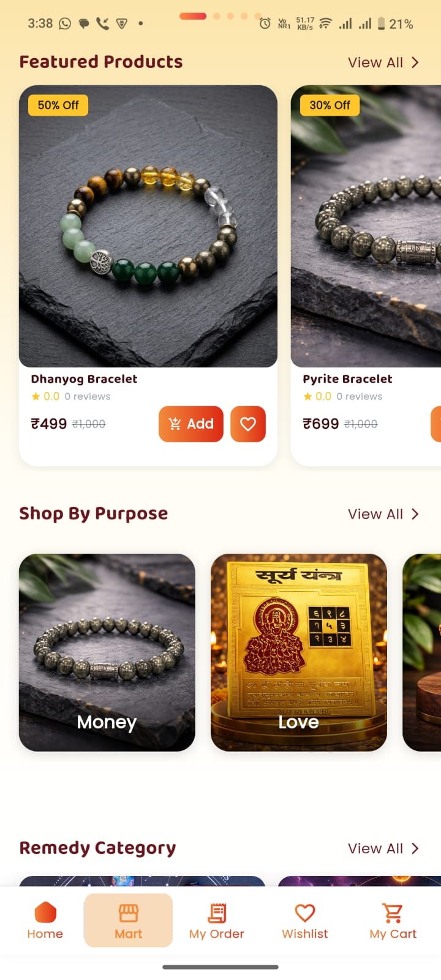
Task: Expand Remedy Category chevron arrow
Action: coord(415,848)
